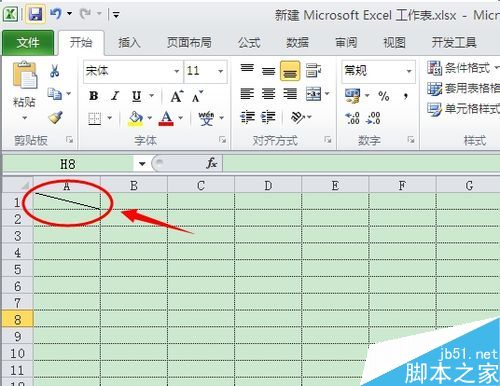The height and width of the screenshot is (386, 500).
Task: Switch to 页面布局 Page Layout tab
Action: point(189,42)
